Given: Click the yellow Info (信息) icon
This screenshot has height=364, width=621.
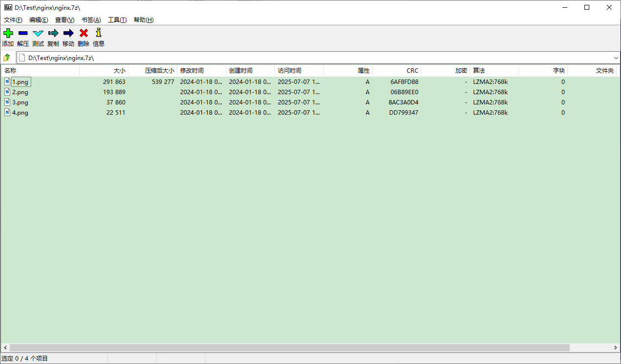Looking at the screenshot, I should pos(99,33).
